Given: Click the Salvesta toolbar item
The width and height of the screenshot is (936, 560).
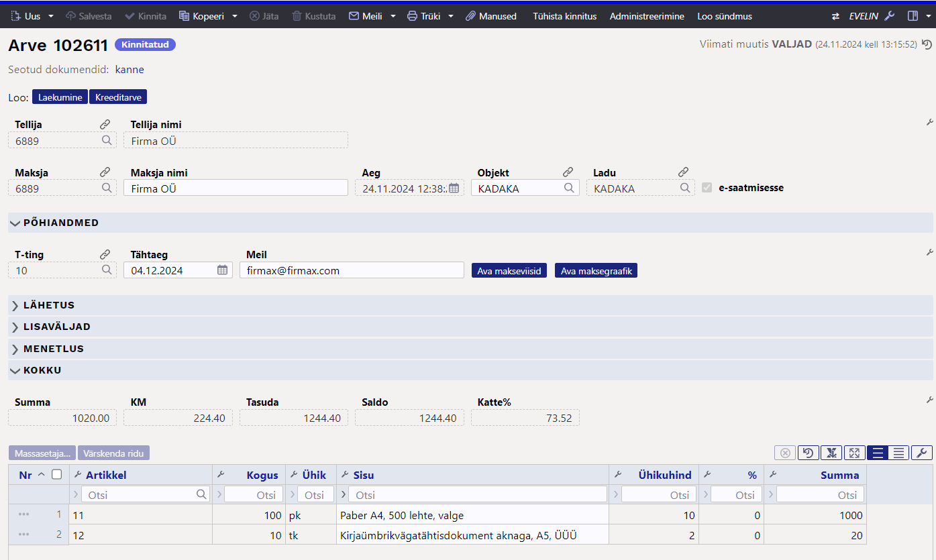Looking at the screenshot, I should point(89,16).
